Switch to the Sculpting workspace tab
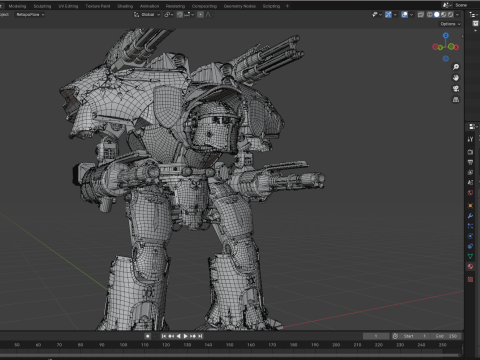The image size is (480, 360). pos(42,6)
